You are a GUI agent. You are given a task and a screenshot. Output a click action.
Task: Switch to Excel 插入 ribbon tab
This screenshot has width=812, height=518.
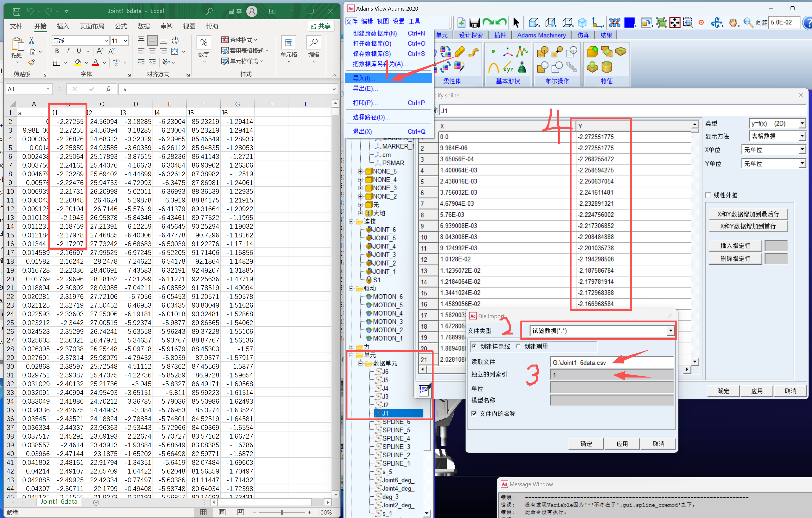63,26
